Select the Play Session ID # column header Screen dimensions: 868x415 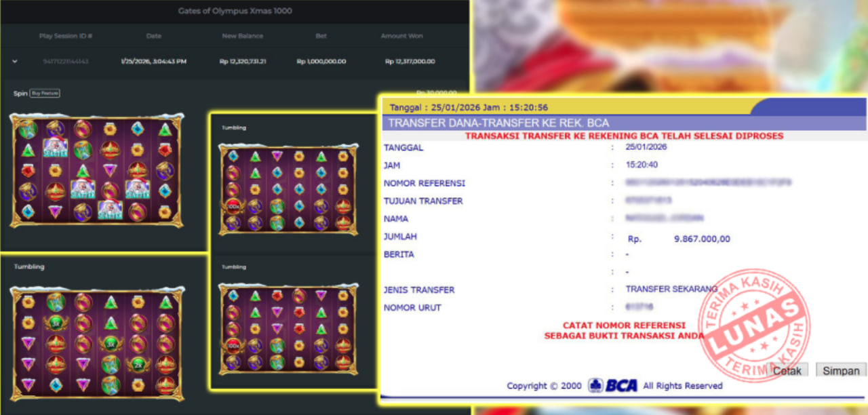click(x=66, y=36)
